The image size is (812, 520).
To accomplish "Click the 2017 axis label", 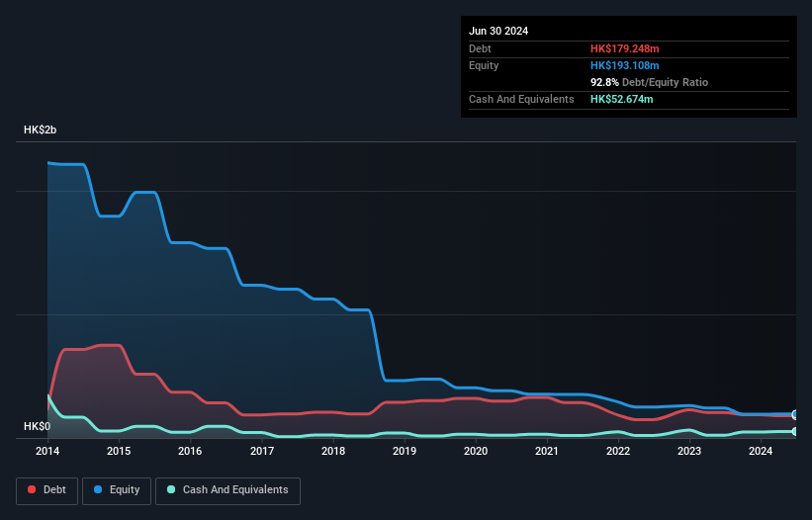I will [x=262, y=451].
